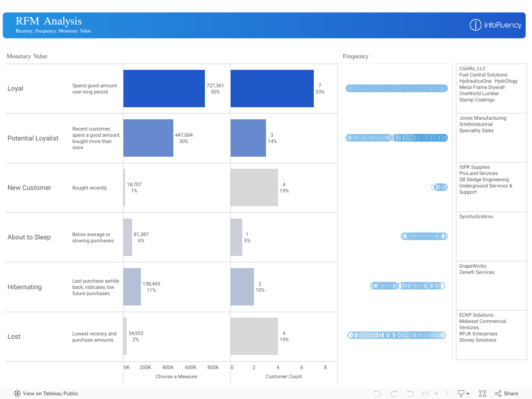Click the Redo icon in the bottom toolbar
The image size is (532, 399).
click(394, 394)
